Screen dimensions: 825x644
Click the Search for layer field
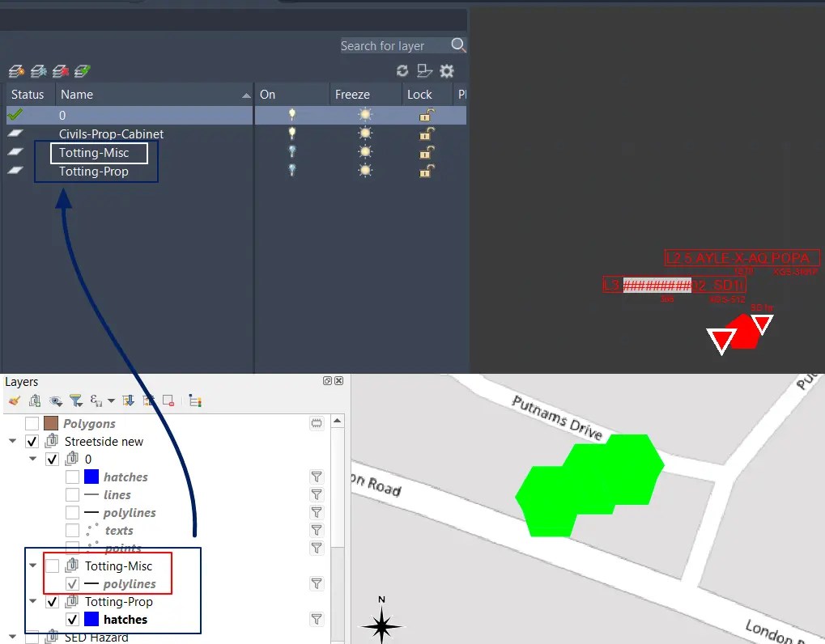[397, 45]
